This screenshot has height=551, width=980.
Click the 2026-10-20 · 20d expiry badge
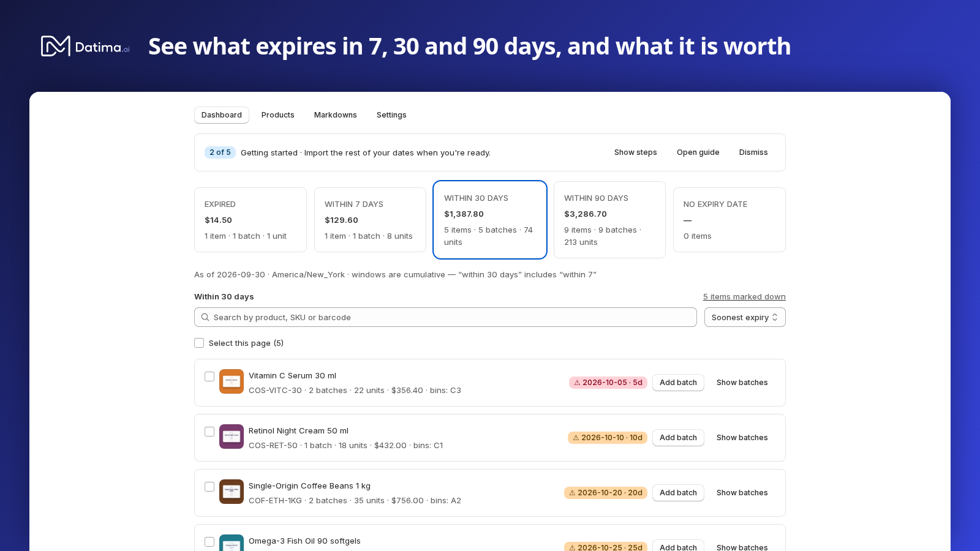606,493
